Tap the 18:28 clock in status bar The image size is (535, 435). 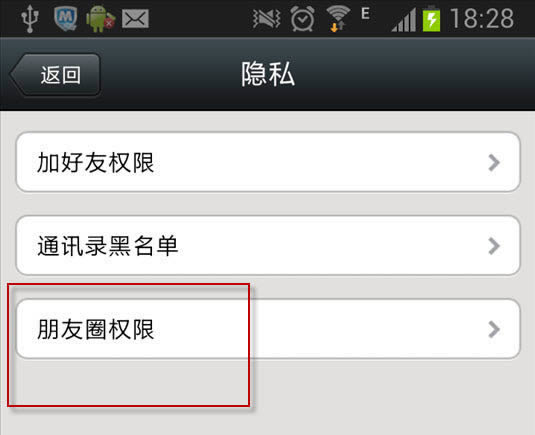click(x=482, y=18)
